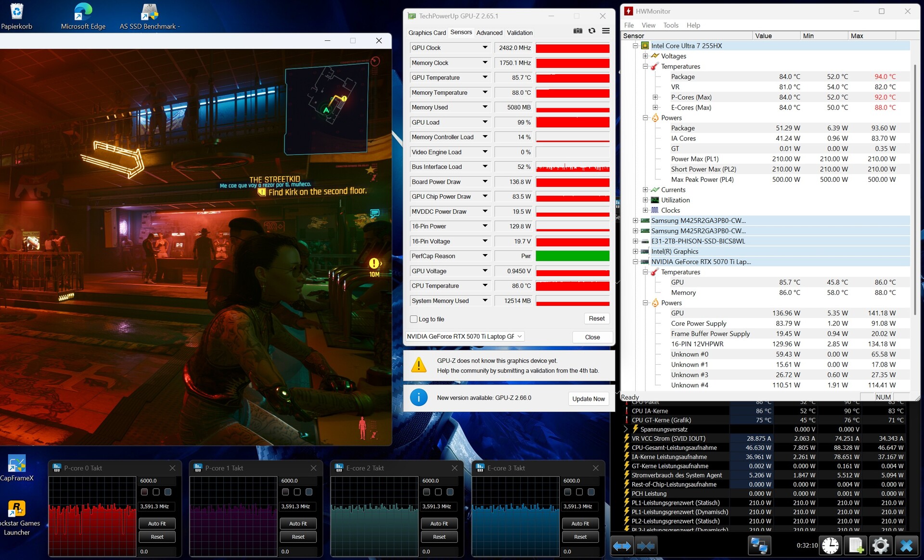Open the GPU Temperature sensor dropdown
This screenshot has width=924, height=560.
click(485, 77)
